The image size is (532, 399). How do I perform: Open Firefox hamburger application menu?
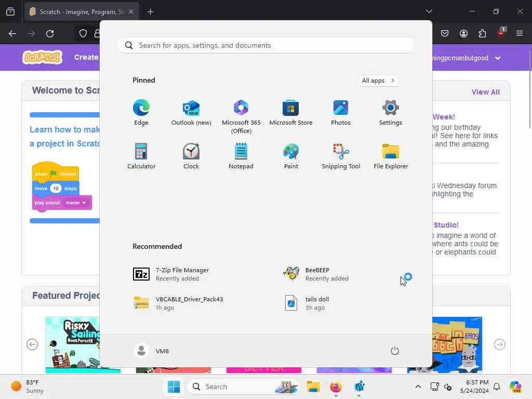pos(520,33)
